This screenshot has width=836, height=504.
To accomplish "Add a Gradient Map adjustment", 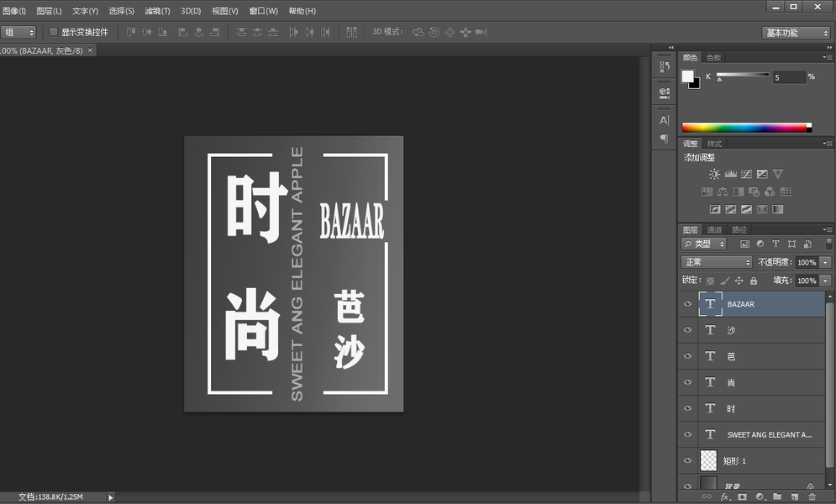I will 778,209.
